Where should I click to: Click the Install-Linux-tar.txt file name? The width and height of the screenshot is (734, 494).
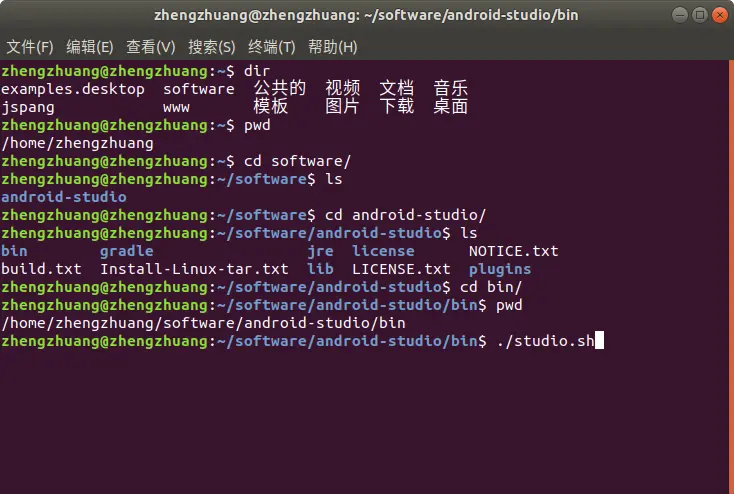[194, 269]
